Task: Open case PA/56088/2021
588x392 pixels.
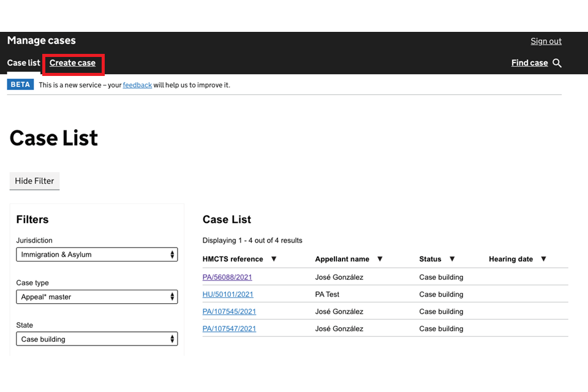Action: (227, 277)
